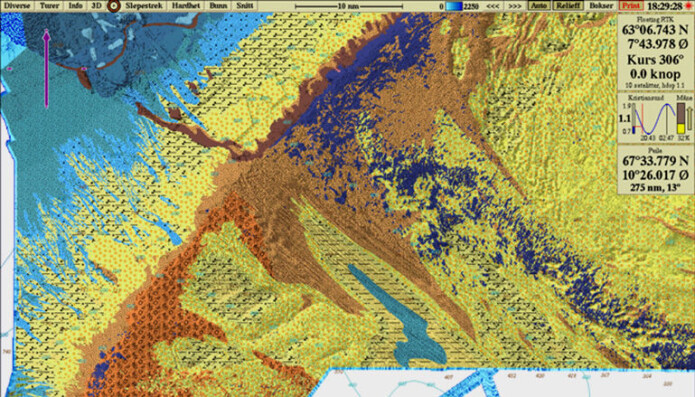Click the Snitt button
This screenshot has width=695, height=397.
pos(245,6)
